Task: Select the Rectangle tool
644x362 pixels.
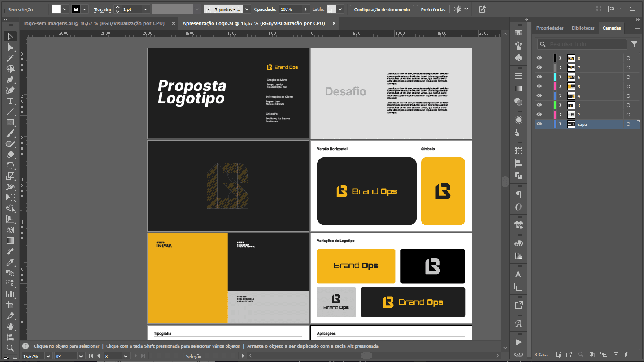Action: (x=11, y=122)
